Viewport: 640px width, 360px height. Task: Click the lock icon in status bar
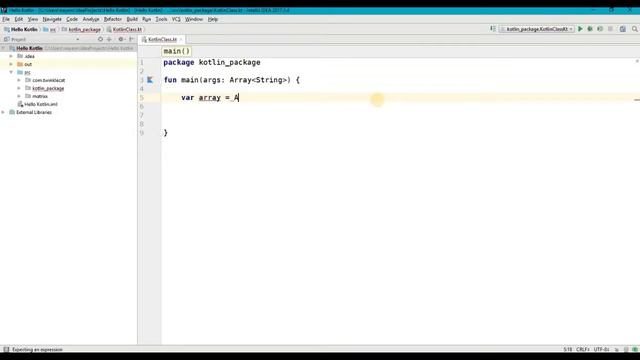(617, 349)
